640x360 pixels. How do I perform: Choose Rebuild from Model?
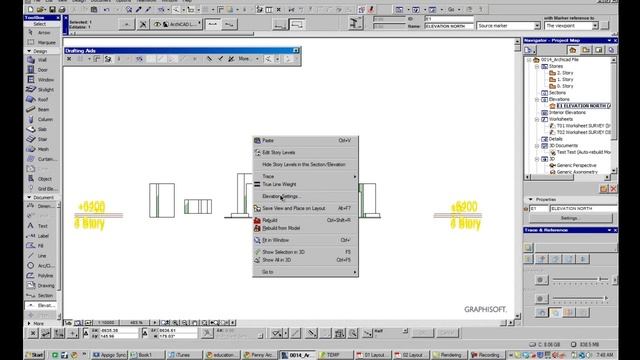click(x=305, y=228)
